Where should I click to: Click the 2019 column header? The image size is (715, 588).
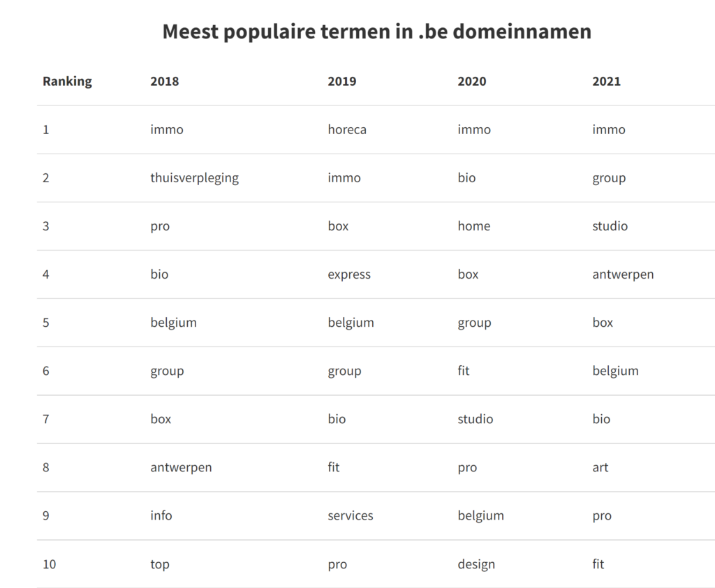(x=341, y=81)
